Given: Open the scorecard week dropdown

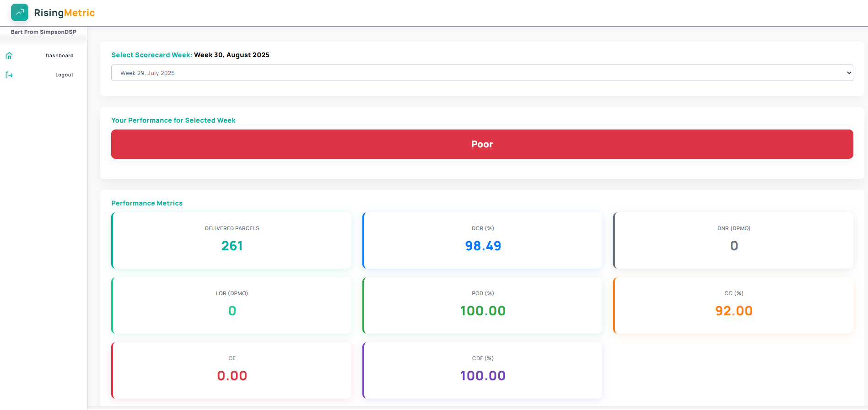Looking at the screenshot, I should [x=481, y=73].
